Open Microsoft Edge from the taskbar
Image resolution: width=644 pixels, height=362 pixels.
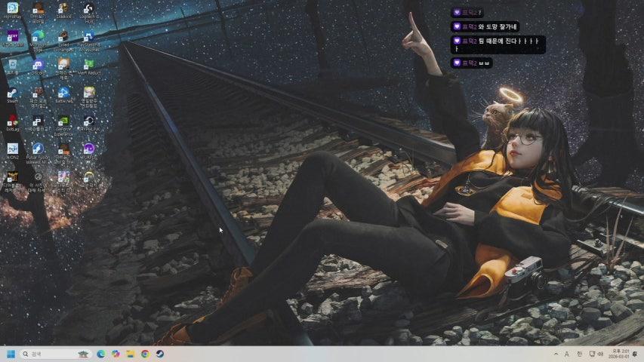[100, 354]
